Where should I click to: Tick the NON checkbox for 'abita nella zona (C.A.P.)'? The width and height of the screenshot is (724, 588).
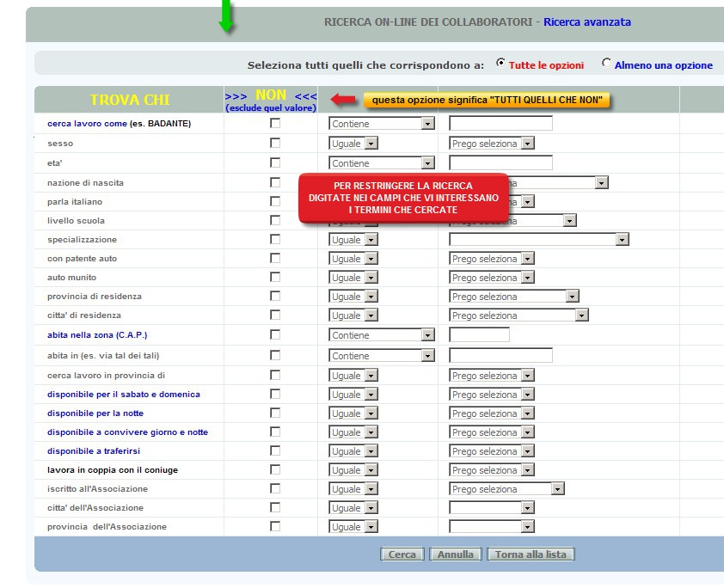tap(275, 335)
